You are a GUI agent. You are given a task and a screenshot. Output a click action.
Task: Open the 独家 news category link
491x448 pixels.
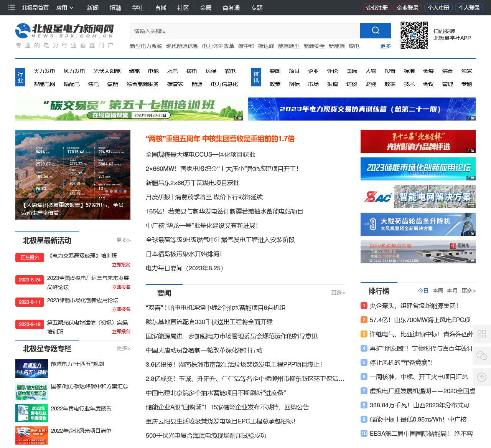467,71
